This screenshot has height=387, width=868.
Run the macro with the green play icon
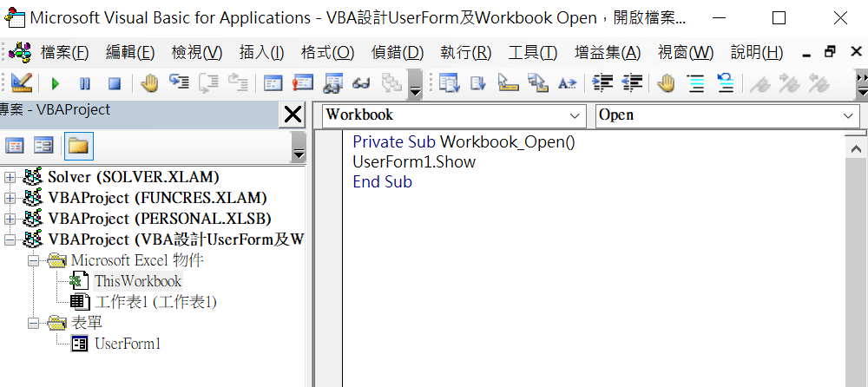(x=56, y=83)
